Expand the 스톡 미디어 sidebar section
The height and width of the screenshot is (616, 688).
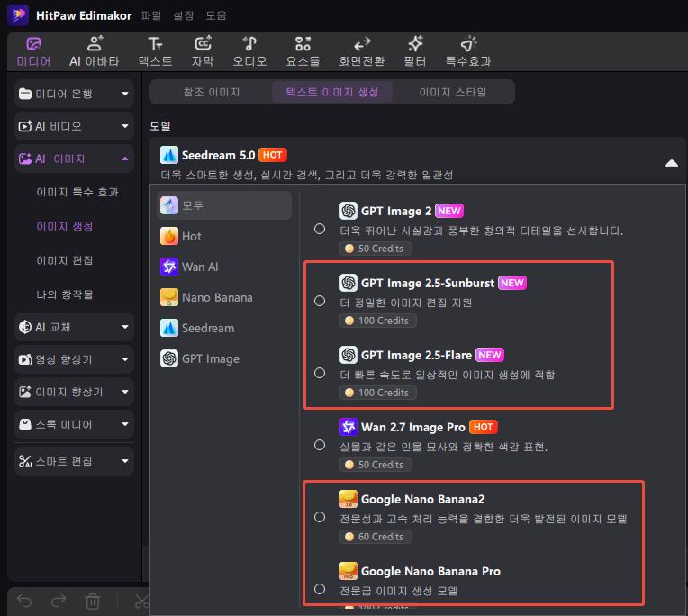74,424
